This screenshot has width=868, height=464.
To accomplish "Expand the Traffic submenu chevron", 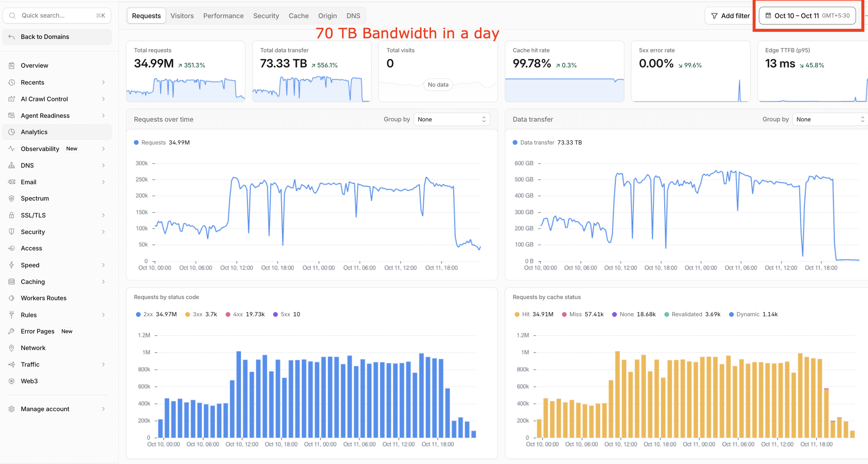I will pos(103,365).
